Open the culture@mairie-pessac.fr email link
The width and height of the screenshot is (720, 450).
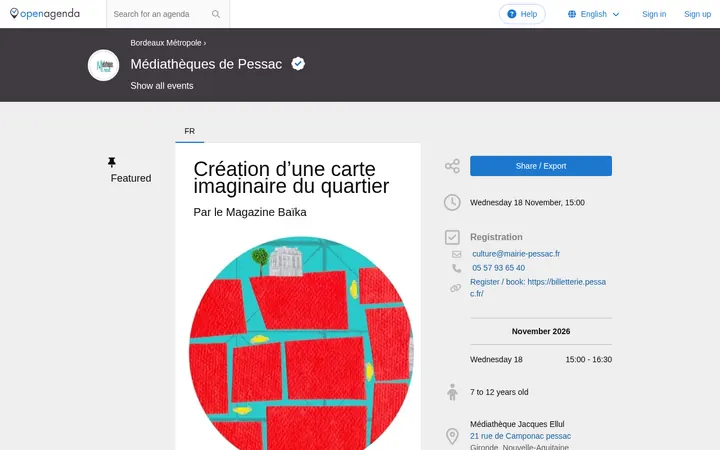[x=516, y=253]
